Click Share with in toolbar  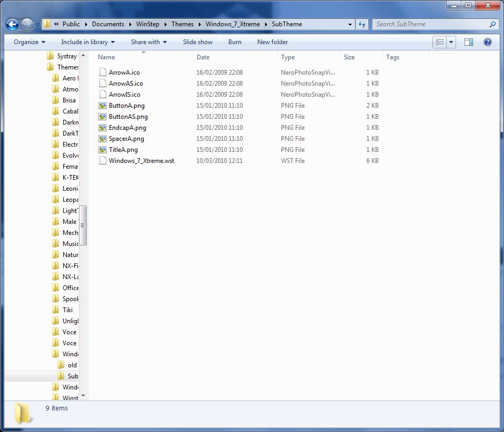pos(148,42)
